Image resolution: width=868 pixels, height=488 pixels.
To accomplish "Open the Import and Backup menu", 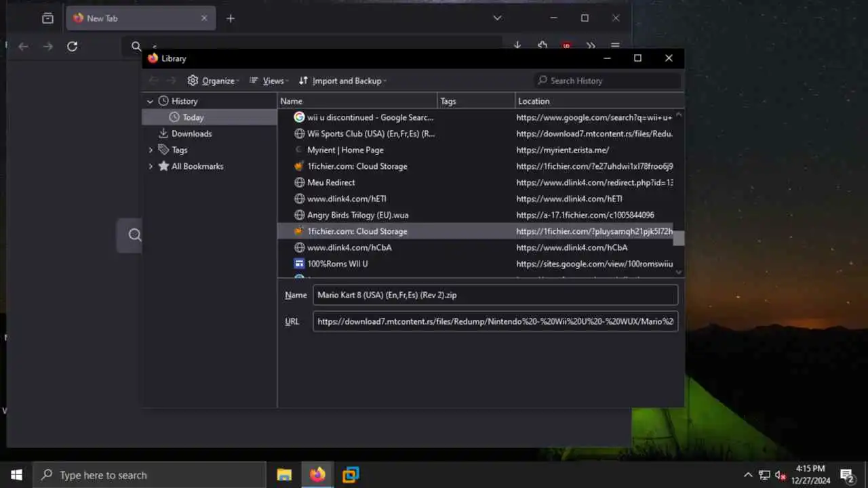I will coord(342,81).
